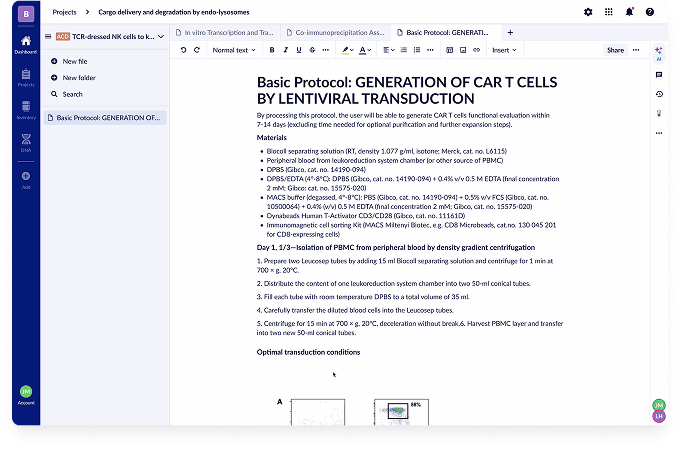Click the 'Dynabeads Human T-Activator' bullet line
Viewport: 680px width, 450px height.
pos(366,216)
